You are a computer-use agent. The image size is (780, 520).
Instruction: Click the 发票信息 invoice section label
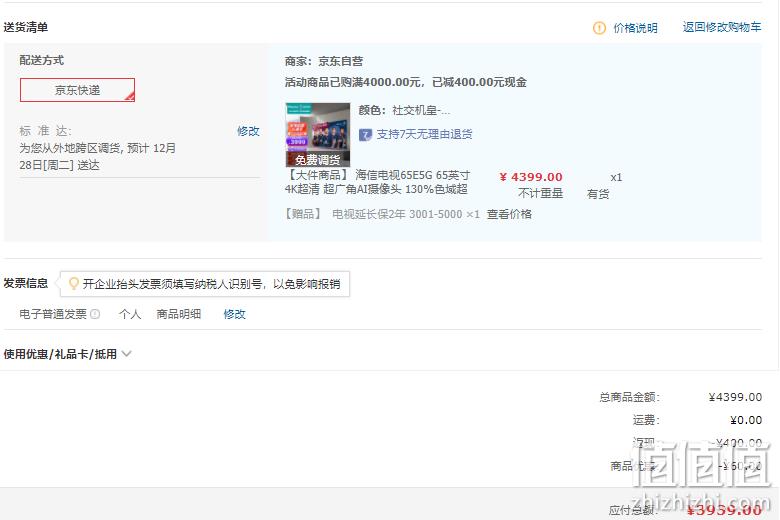(x=26, y=283)
